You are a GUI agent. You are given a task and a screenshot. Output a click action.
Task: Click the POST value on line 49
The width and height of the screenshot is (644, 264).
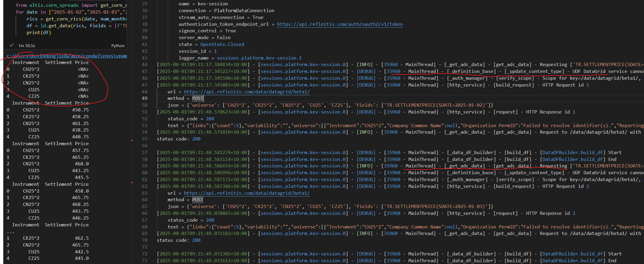(x=198, y=98)
